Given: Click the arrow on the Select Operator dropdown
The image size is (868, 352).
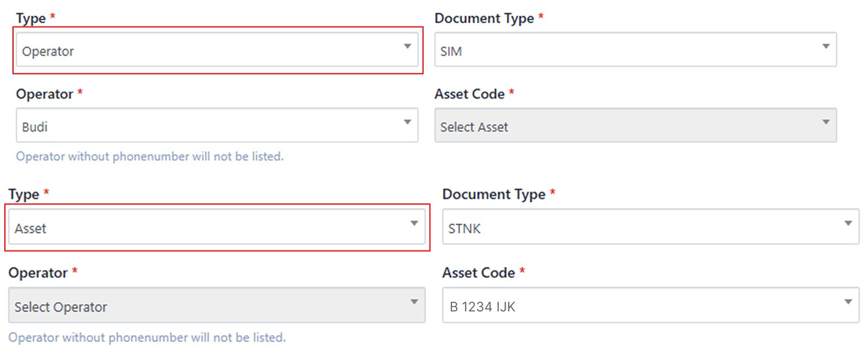Looking at the screenshot, I should 414,302.
